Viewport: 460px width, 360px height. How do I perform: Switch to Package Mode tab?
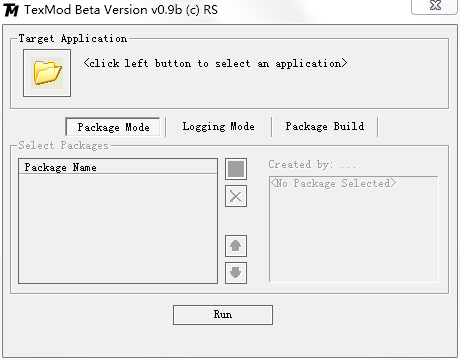coord(113,127)
